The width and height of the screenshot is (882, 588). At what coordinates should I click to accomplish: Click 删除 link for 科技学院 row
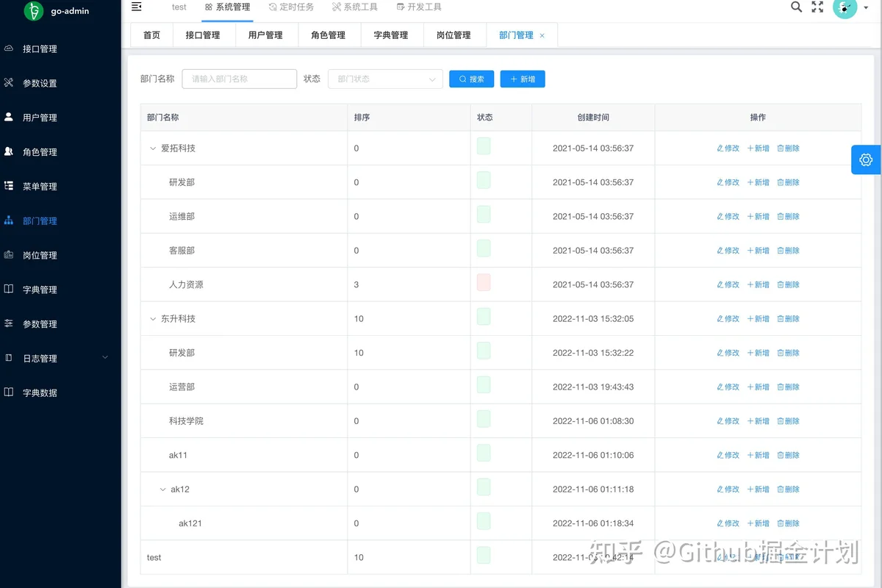pyautogui.click(x=788, y=421)
